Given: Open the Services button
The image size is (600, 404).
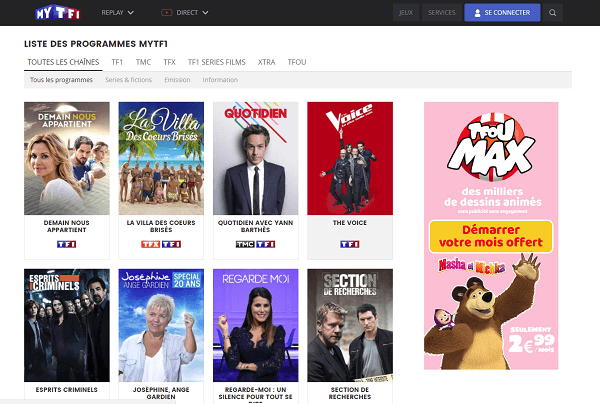Looking at the screenshot, I should [442, 13].
